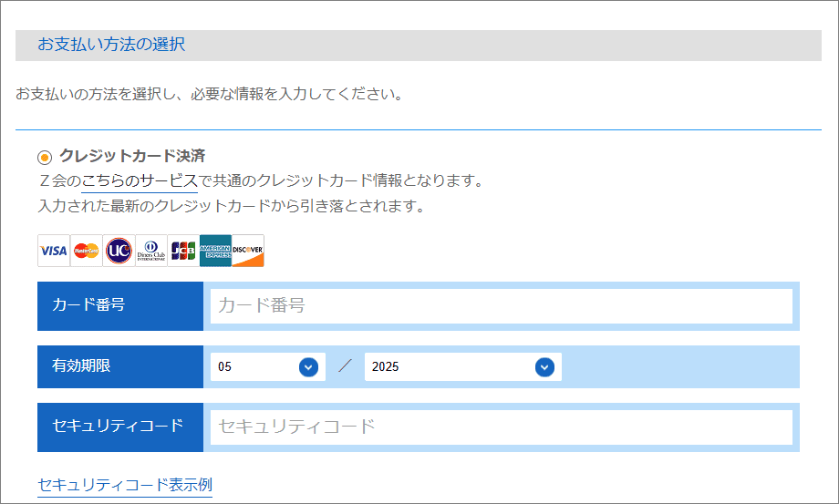Focus the セキュリティコード input field

click(502, 427)
